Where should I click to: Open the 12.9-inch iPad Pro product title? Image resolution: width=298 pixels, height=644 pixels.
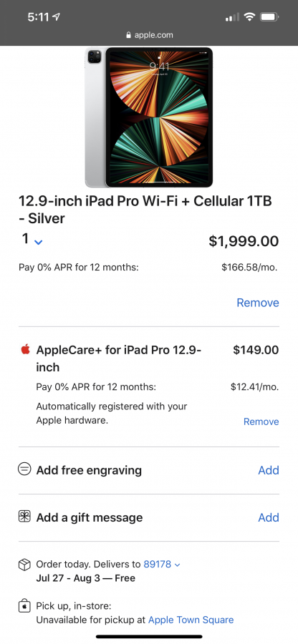click(x=145, y=210)
